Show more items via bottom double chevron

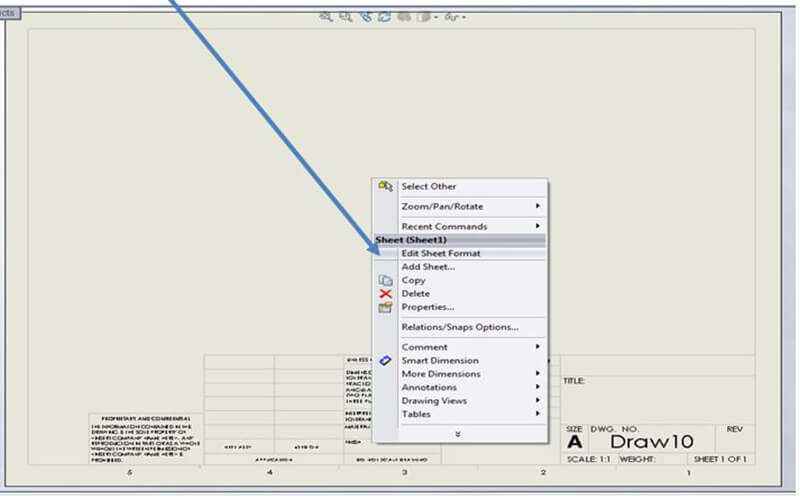point(458,434)
